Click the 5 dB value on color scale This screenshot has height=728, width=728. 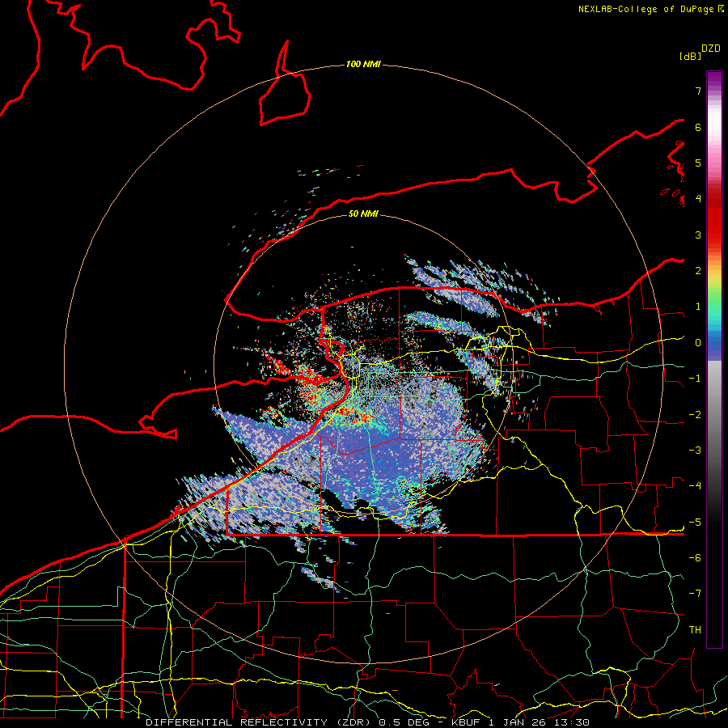click(698, 163)
